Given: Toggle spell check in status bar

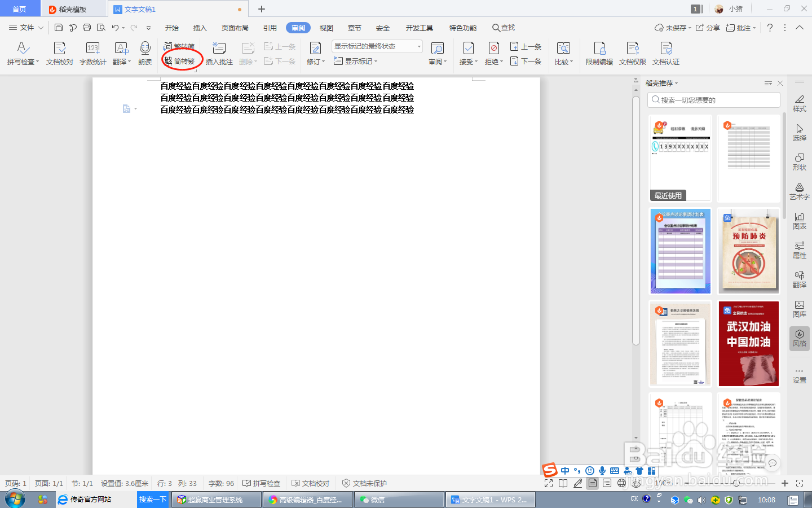Looking at the screenshot, I should tap(262, 483).
